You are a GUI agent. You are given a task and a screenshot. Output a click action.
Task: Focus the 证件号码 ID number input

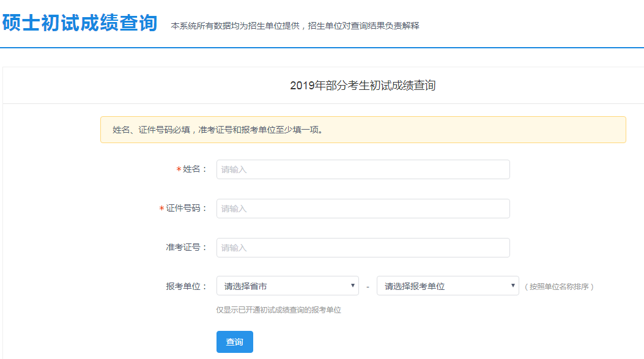coord(363,209)
